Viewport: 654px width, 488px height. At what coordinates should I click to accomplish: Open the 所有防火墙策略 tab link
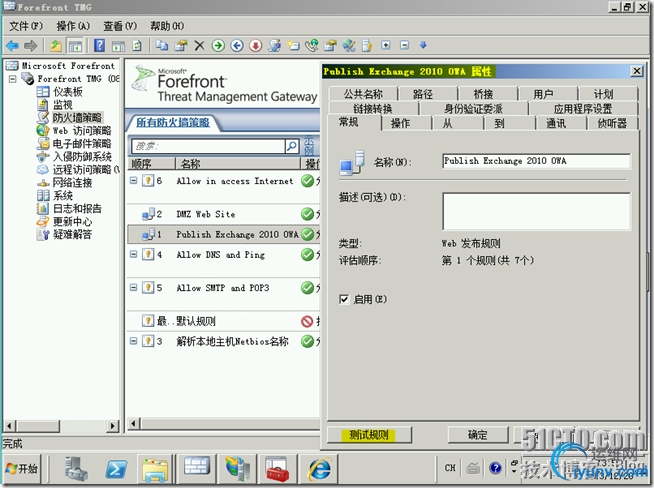click(173, 122)
